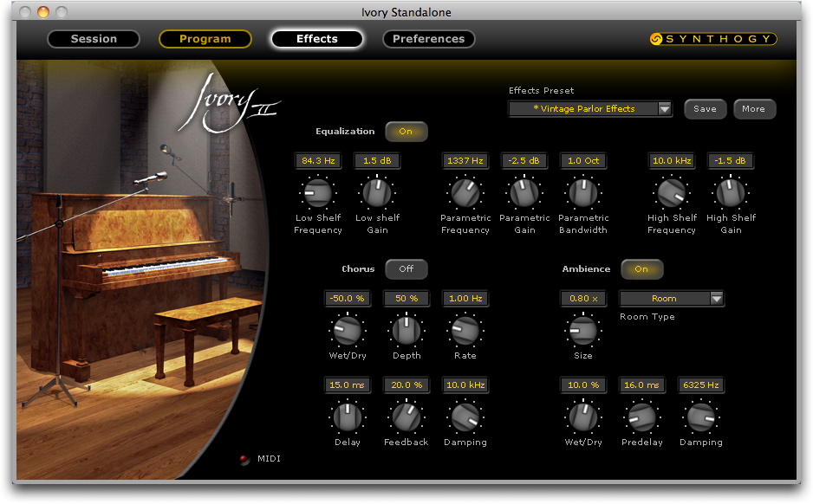Select the Effects tab
Viewport: 813px width, 504px height.
point(317,39)
